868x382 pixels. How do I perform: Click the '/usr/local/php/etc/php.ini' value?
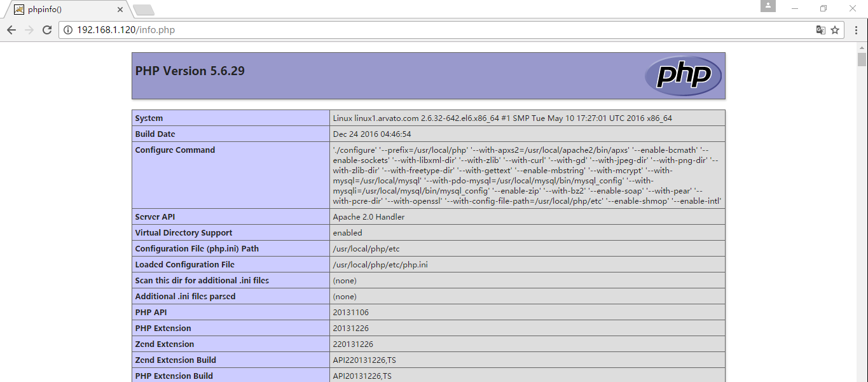380,265
